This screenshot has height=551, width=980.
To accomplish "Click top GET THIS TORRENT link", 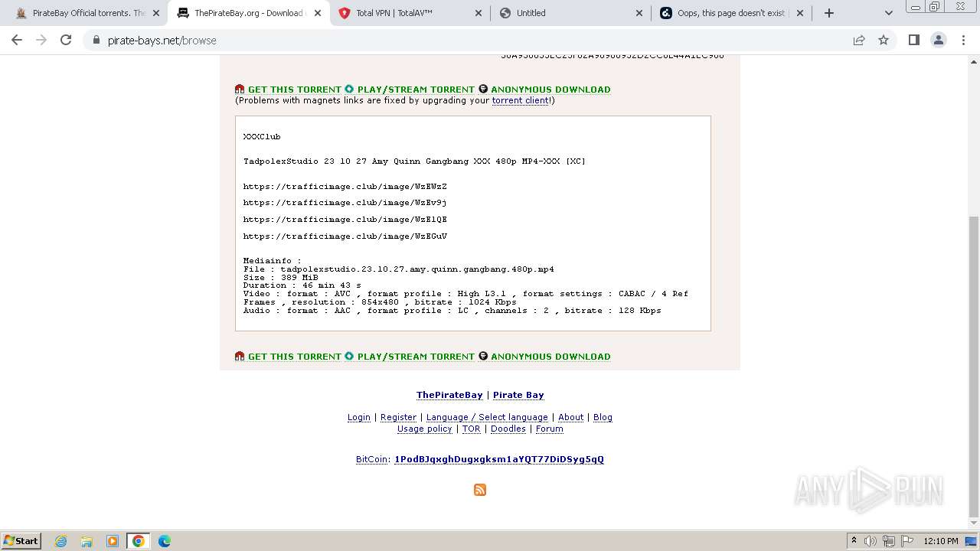I will pyautogui.click(x=294, y=90).
